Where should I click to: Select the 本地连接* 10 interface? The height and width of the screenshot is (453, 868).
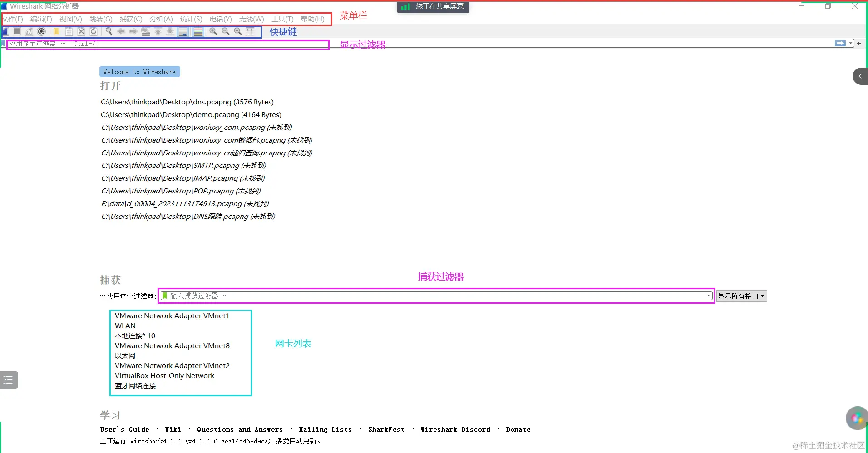[x=135, y=336]
